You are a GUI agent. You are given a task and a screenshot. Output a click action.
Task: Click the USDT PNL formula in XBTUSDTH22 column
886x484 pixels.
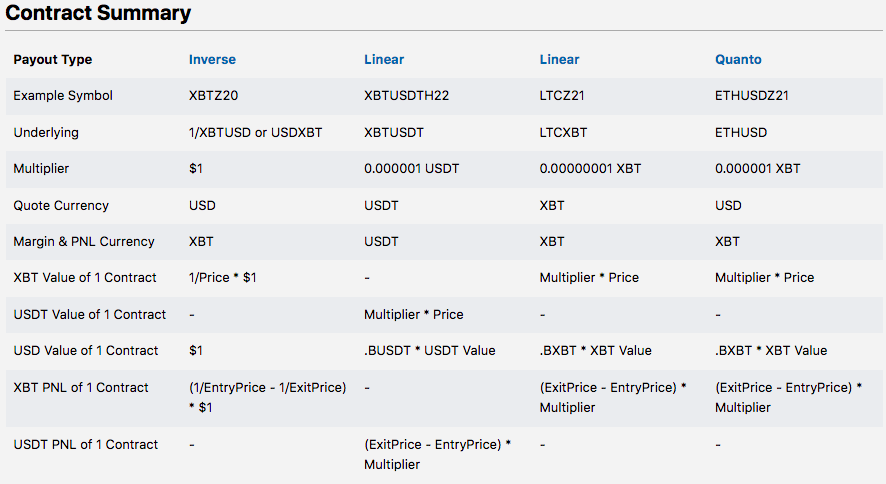coord(437,454)
